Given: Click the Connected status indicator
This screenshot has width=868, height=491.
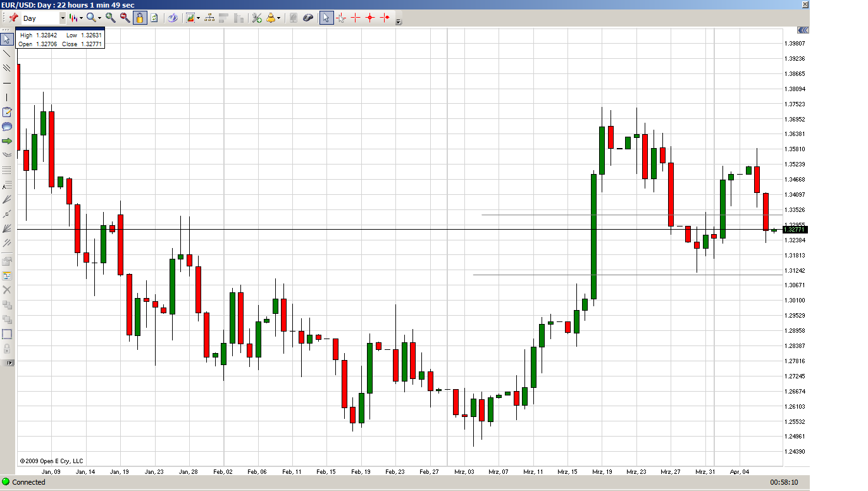Looking at the screenshot, I should pyautogui.click(x=24, y=482).
